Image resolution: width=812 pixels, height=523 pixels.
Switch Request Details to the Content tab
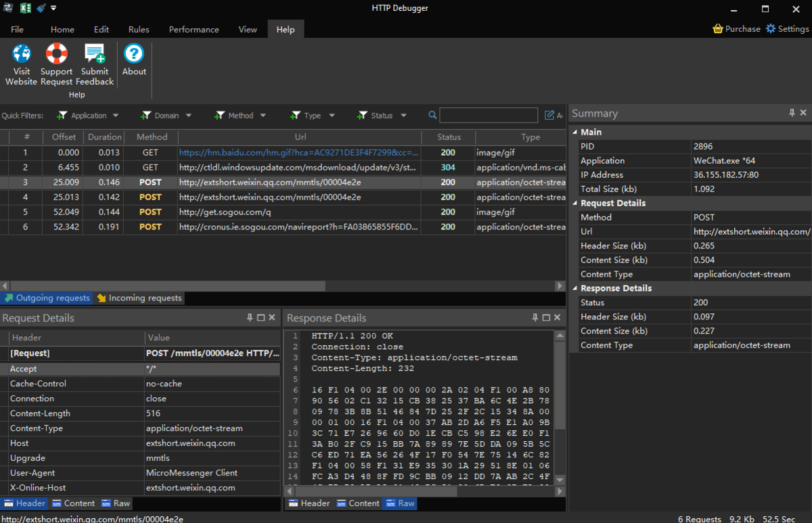[x=74, y=503]
